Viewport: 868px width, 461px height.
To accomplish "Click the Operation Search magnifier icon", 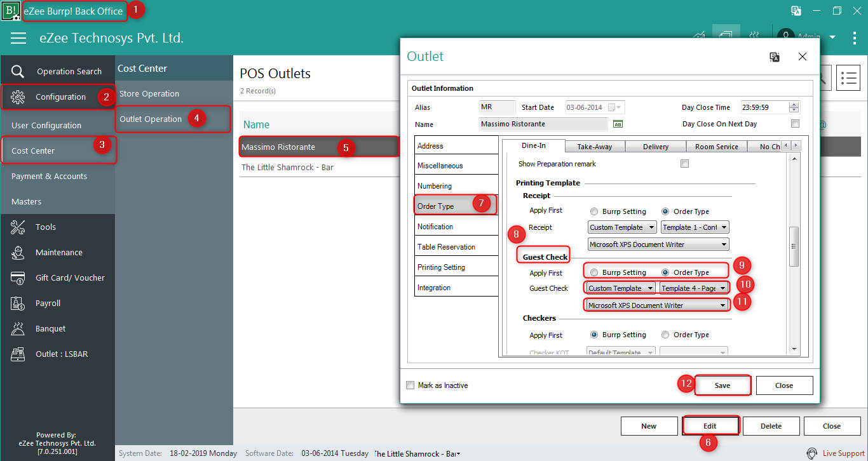I will coord(18,71).
